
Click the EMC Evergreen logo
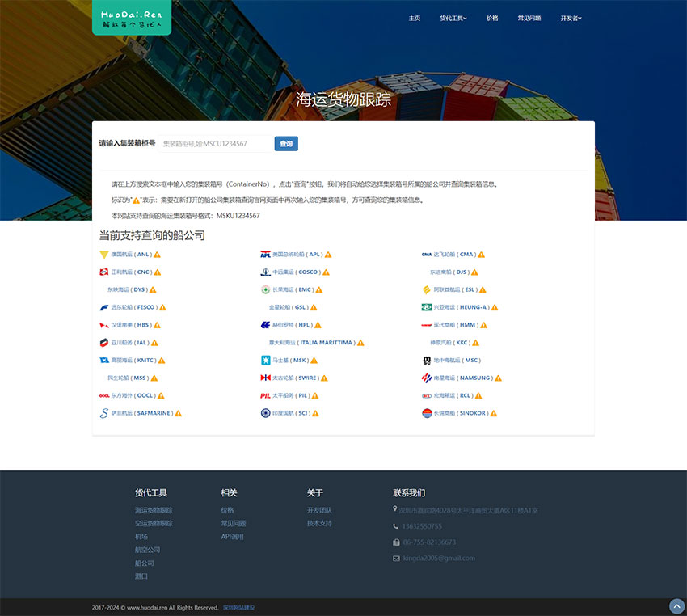click(266, 289)
